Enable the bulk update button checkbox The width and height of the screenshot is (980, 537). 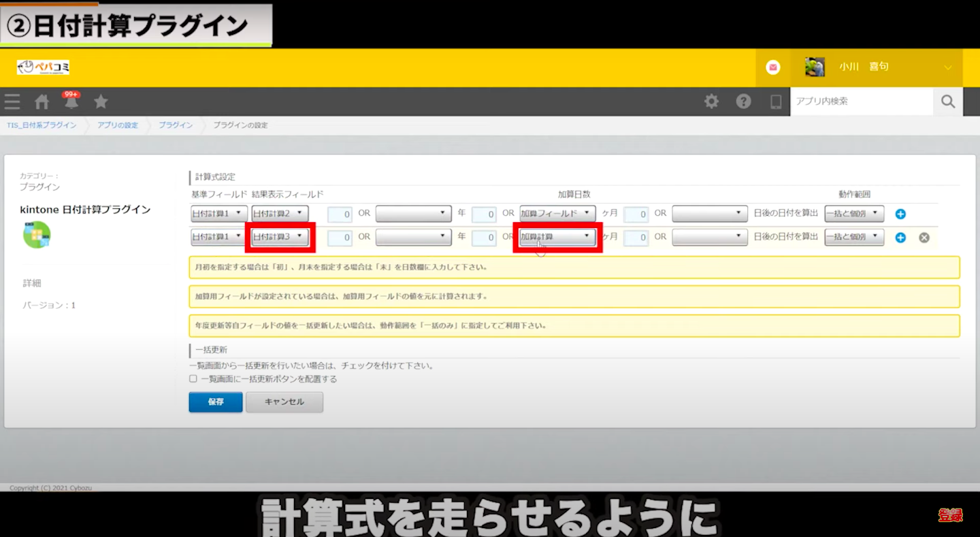[x=193, y=379]
